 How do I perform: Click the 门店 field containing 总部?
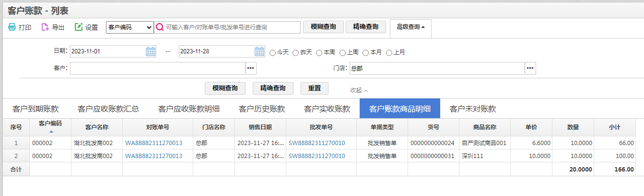437,68
